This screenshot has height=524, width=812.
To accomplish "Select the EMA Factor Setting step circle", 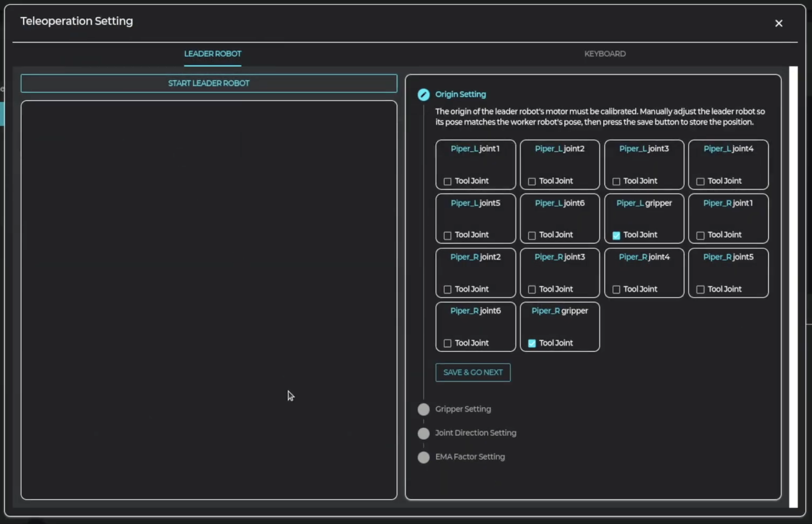I will tap(423, 457).
